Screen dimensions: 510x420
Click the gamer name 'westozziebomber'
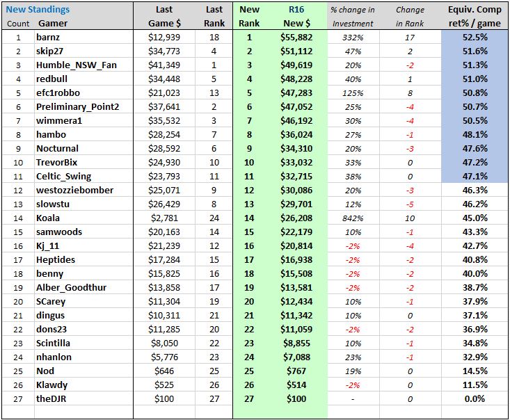click(75, 190)
